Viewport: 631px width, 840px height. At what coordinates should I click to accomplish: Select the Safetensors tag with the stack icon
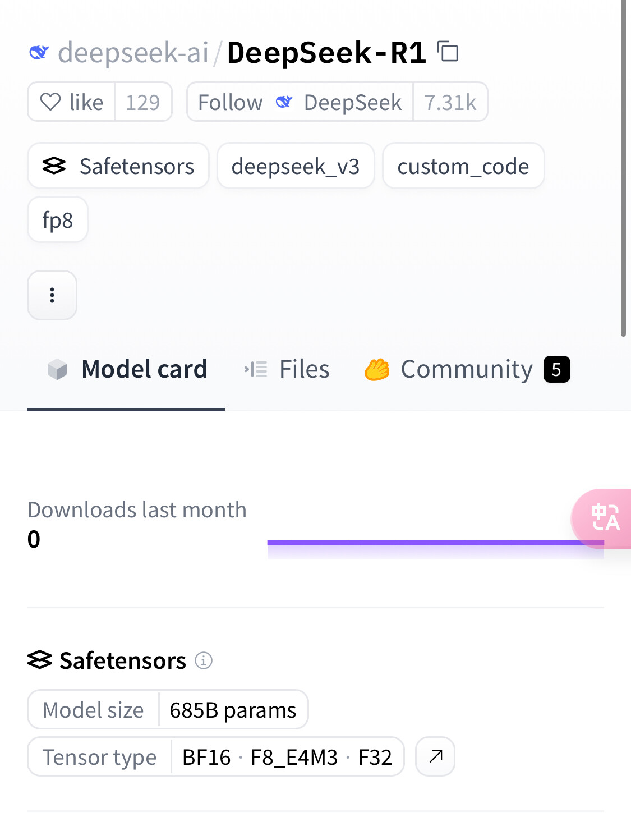118,166
